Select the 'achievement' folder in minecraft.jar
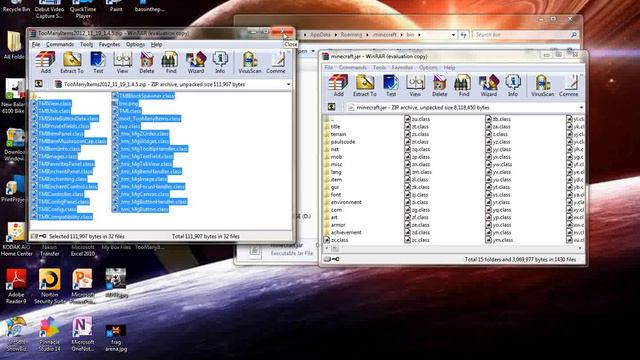Viewport: 640px width, 360px height. (x=342, y=232)
